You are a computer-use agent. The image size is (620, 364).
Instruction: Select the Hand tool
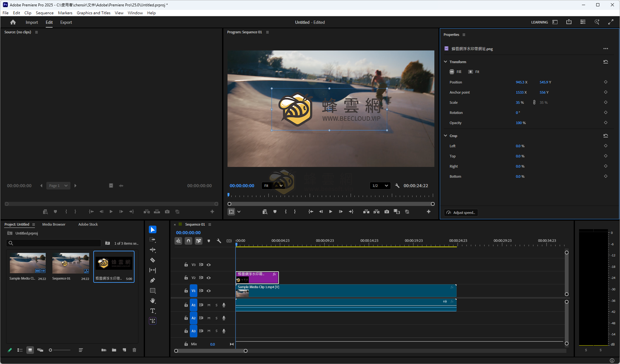pyautogui.click(x=153, y=301)
